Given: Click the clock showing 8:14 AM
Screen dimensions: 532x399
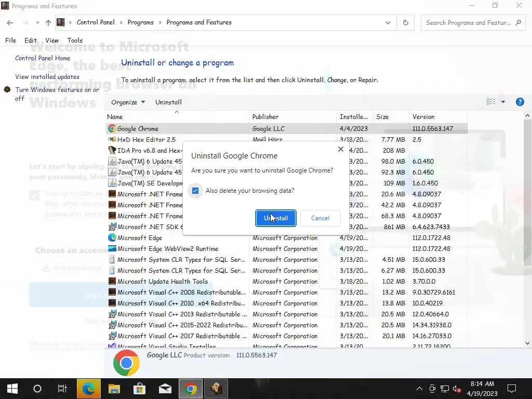Looking at the screenshot, I should [x=482, y=383].
